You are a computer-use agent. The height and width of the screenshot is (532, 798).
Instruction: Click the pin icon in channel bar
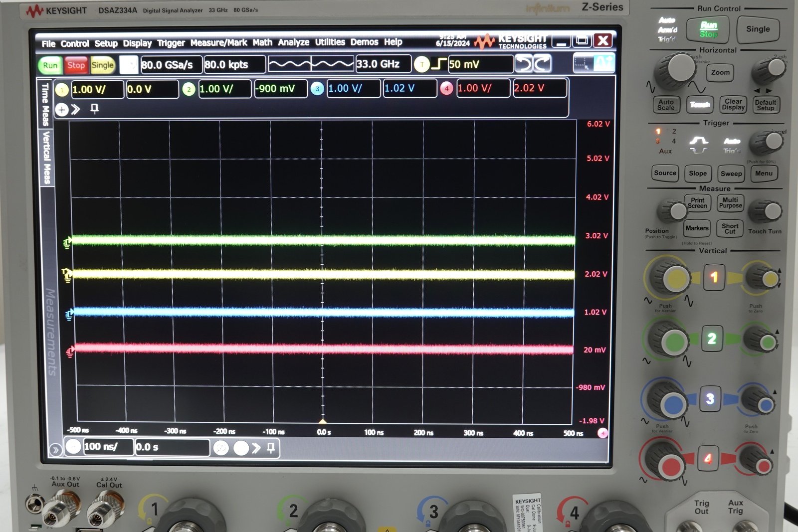click(94, 109)
